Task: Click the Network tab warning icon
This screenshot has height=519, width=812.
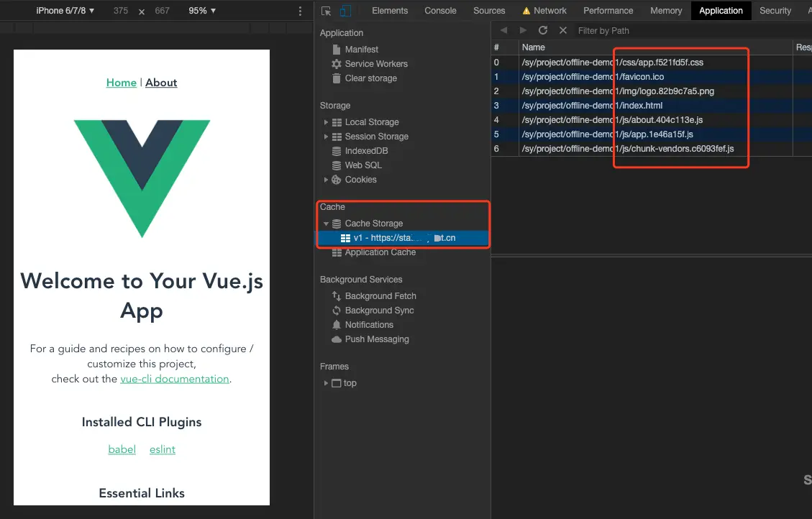Action: tap(526, 11)
